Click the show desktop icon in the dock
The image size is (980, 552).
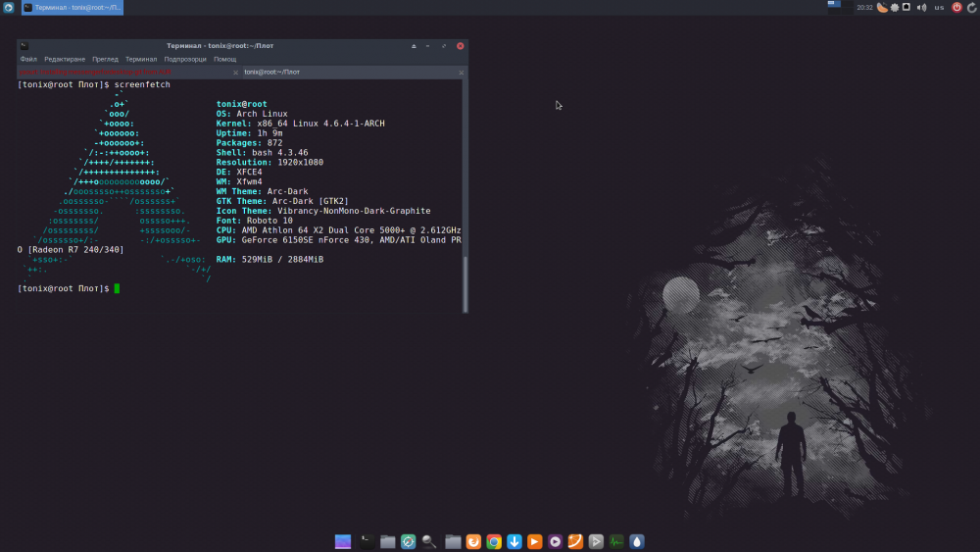(343, 541)
